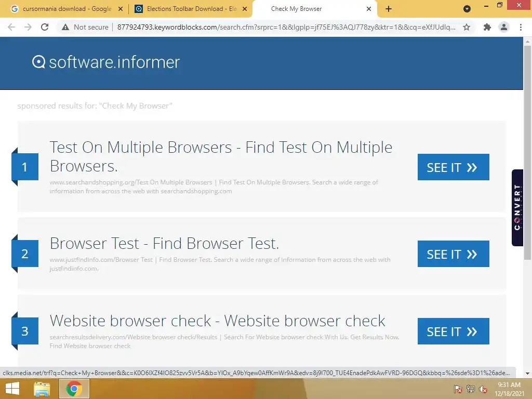Open the network tray icon
This screenshot has width=532, height=399.
[471, 389]
